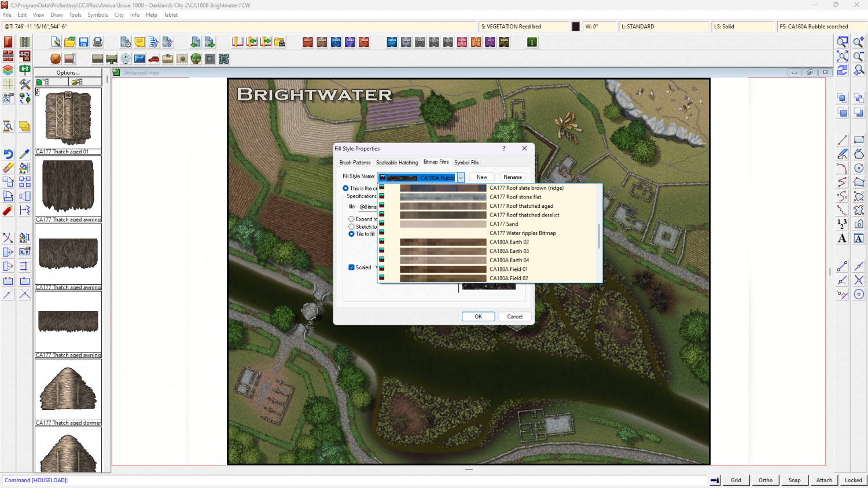
Task: Click the Rename fill style button
Action: [x=513, y=177]
